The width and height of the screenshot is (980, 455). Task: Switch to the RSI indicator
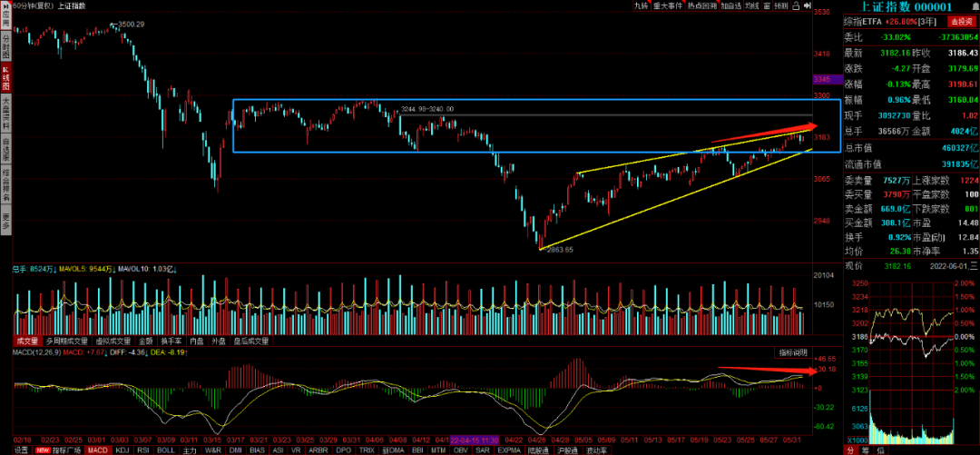[x=143, y=450]
